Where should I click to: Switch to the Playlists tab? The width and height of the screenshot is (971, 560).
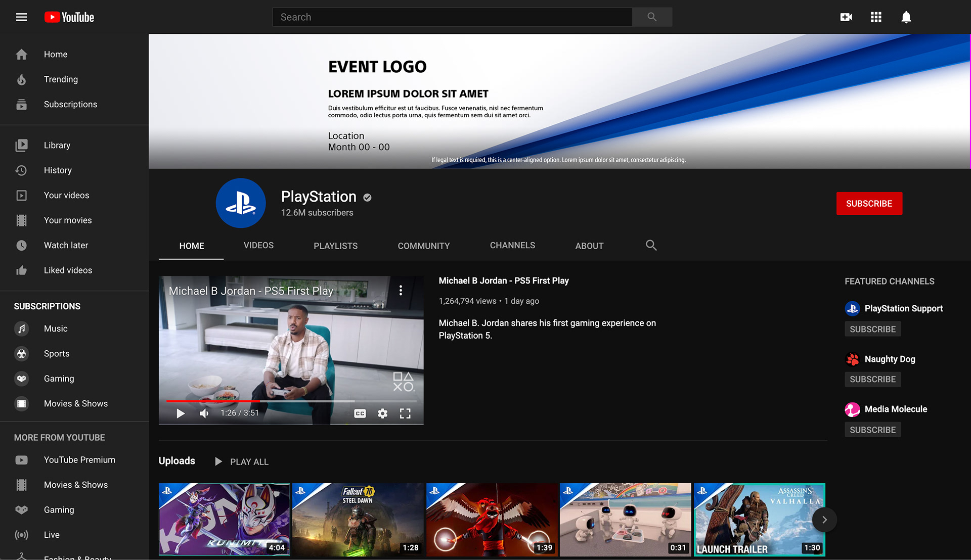tap(335, 246)
